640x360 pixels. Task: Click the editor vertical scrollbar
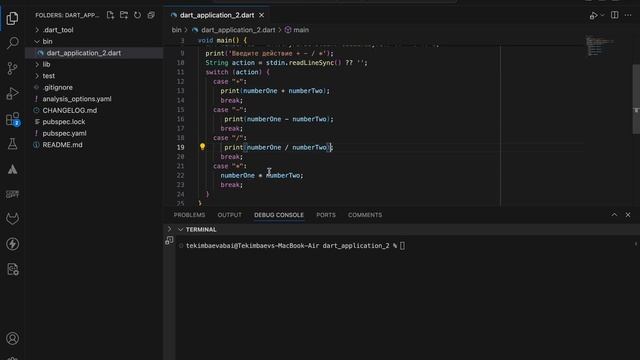(x=636, y=98)
